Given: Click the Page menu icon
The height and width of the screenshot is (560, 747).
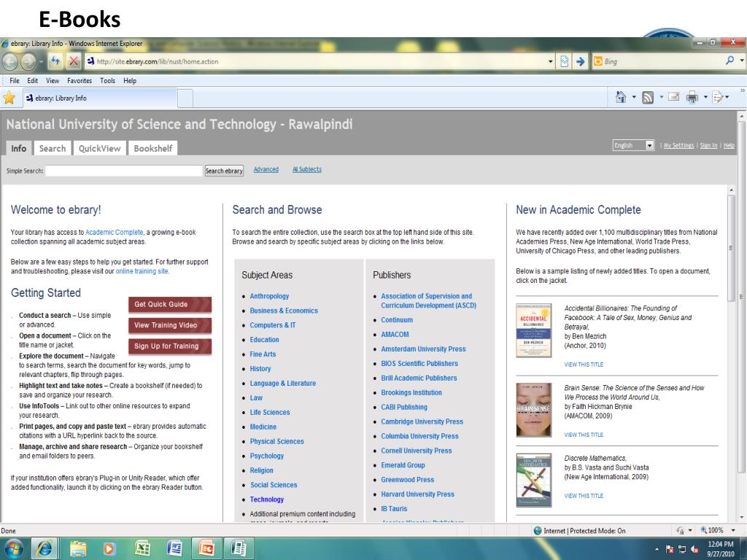Looking at the screenshot, I should point(718,98).
